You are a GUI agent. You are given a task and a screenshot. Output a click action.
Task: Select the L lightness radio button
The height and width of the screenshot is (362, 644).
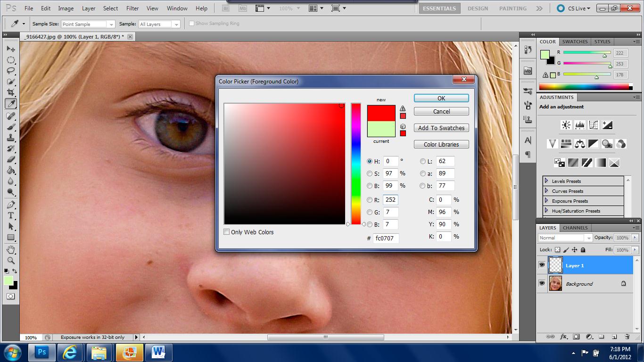(x=422, y=161)
